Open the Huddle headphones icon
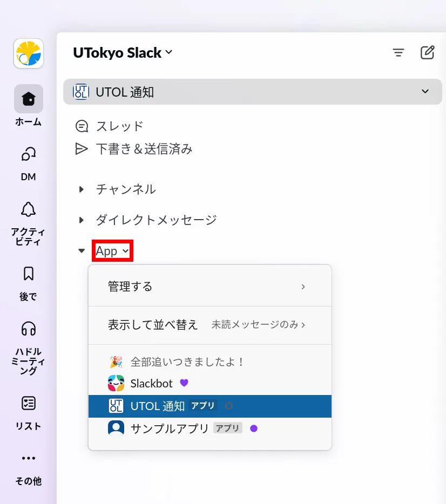446x504 pixels. click(x=29, y=329)
